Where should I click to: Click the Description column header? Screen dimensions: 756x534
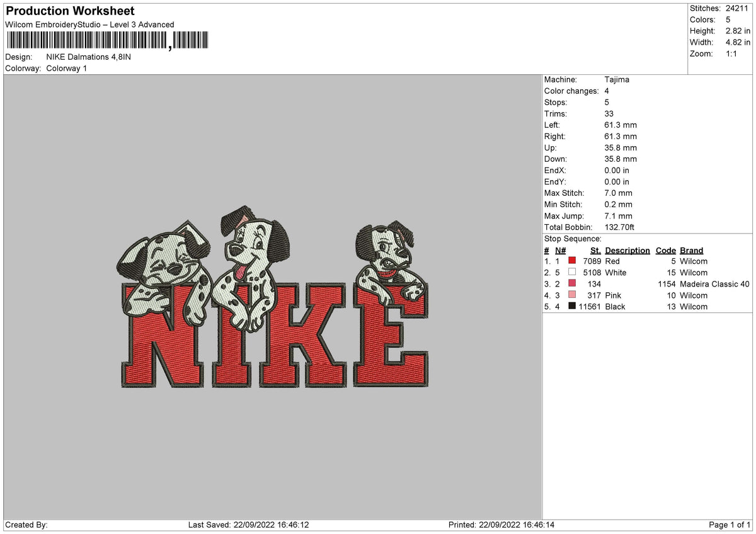point(627,250)
